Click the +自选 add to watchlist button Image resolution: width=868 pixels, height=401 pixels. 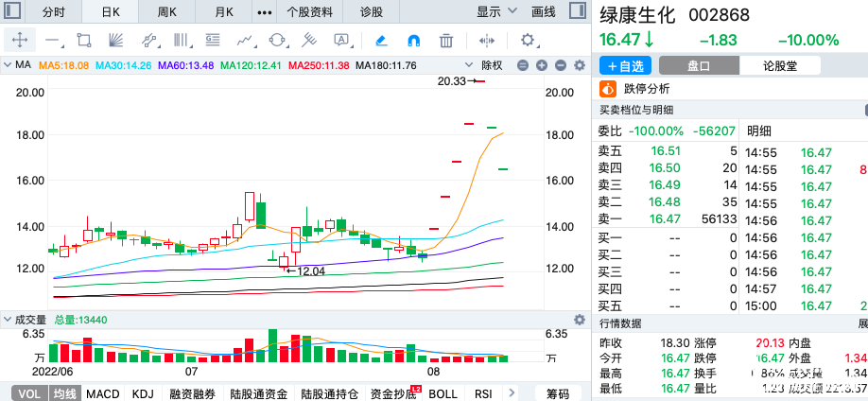625,65
